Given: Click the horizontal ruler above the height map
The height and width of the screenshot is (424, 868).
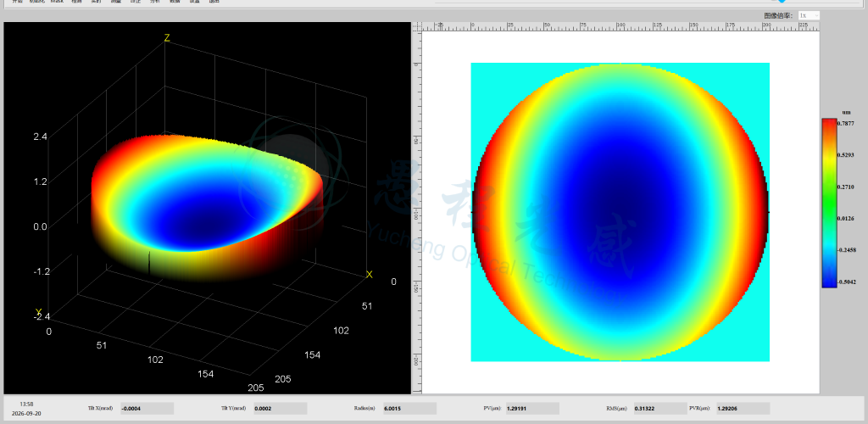Looking at the screenshot, I should click(x=620, y=26).
